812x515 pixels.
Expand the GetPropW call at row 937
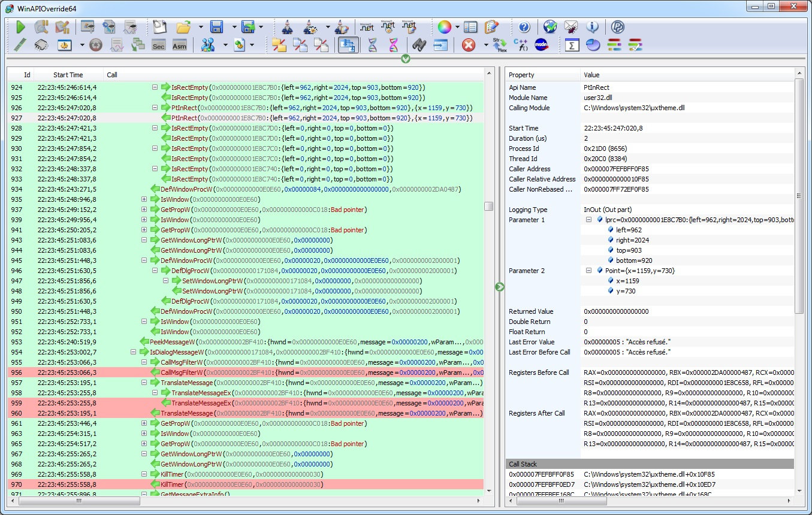coord(144,210)
